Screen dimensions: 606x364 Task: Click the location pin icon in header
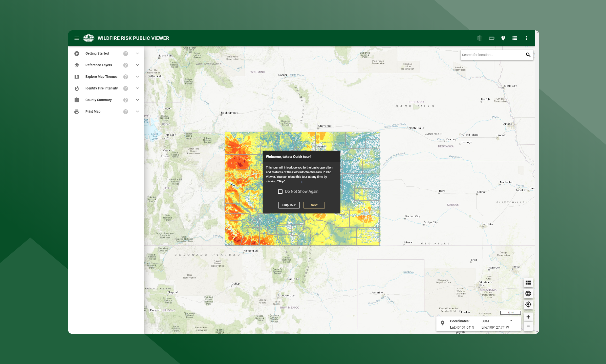[x=503, y=38]
